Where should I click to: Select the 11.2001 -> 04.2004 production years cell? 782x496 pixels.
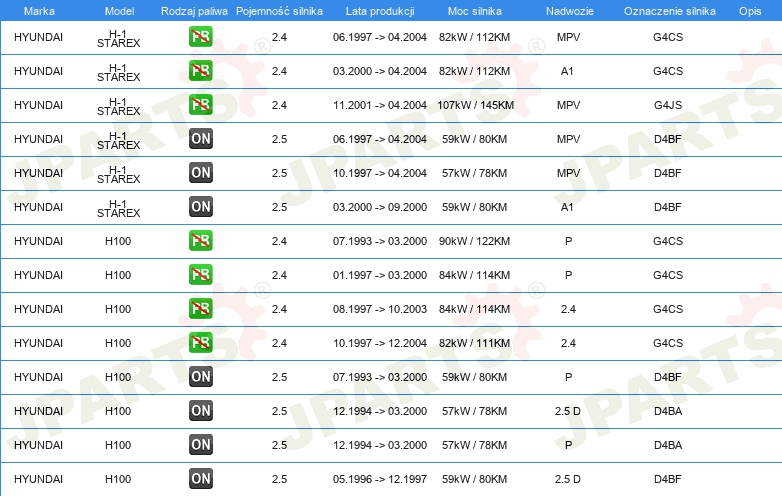tap(380, 105)
